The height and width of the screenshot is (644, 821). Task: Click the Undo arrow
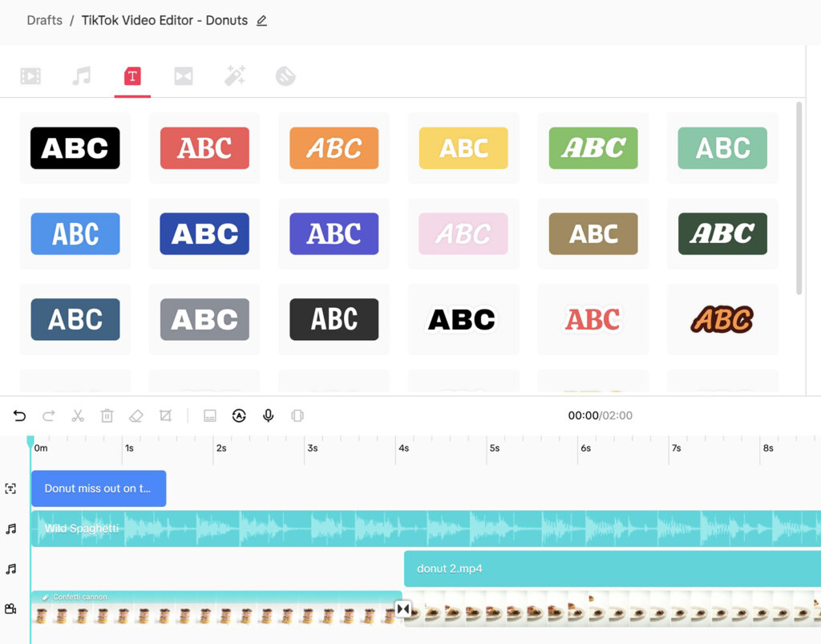click(19, 415)
